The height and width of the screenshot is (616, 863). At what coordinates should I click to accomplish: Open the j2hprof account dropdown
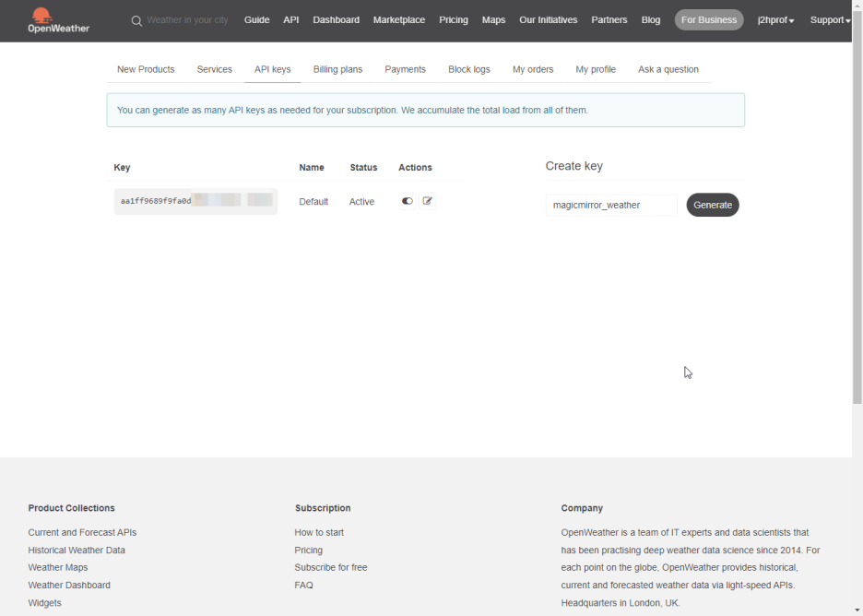click(775, 20)
